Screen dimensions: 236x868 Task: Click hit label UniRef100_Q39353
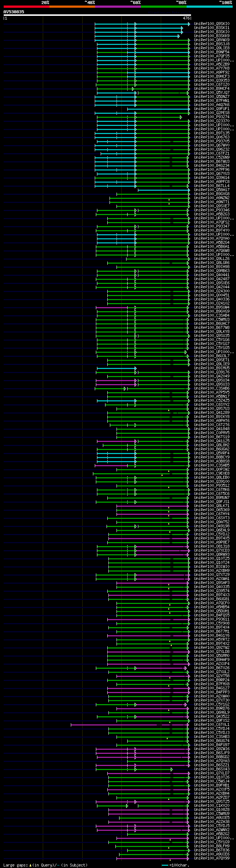pyautogui.click(x=212, y=81)
